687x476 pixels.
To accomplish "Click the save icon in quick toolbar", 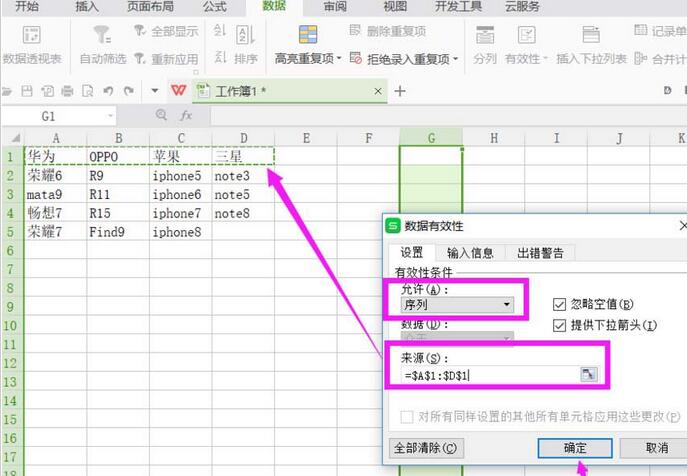I will [27, 91].
